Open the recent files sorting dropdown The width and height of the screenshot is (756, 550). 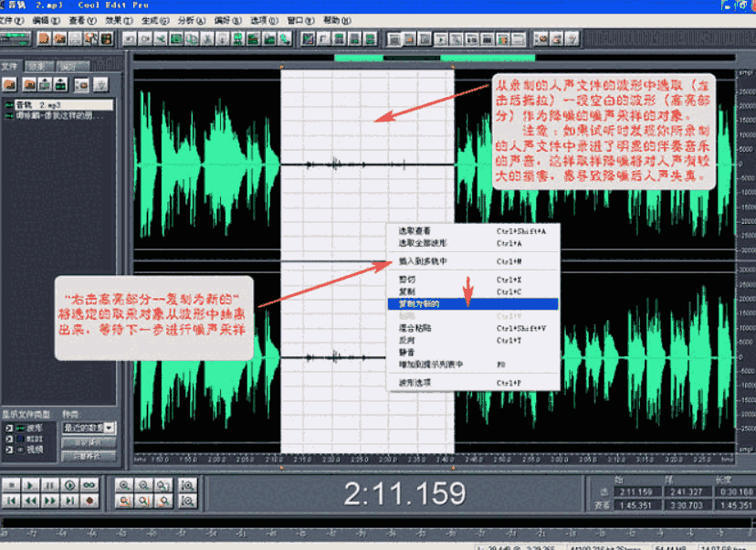coord(108,428)
